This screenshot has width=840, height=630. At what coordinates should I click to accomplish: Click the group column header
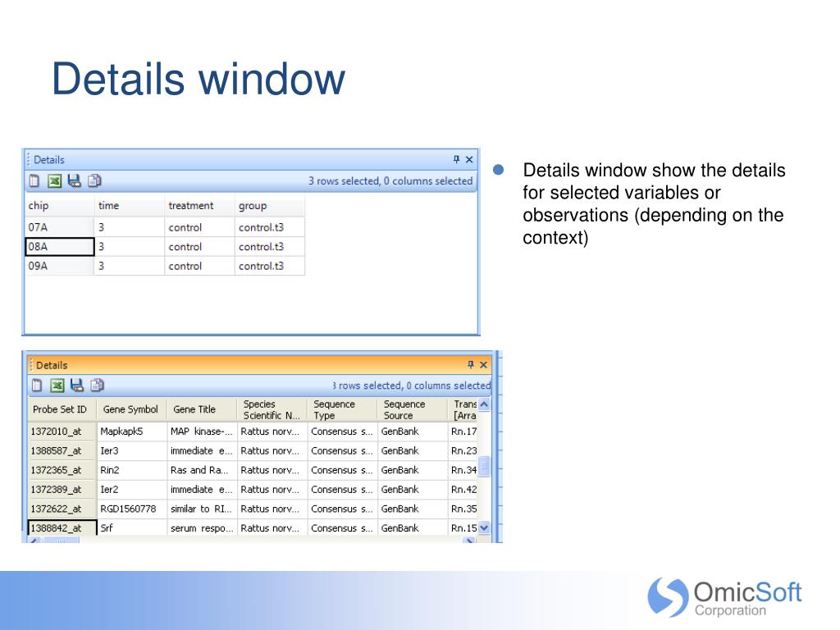point(270,206)
